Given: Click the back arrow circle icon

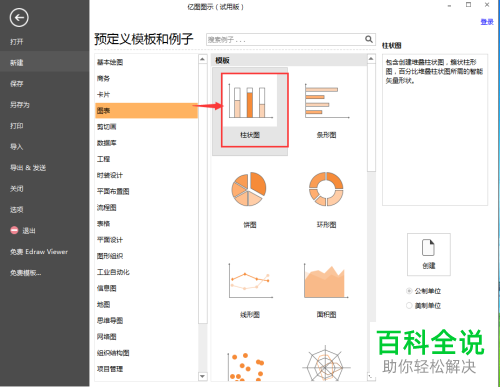Looking at the screenshot, I should coord(19,18).
